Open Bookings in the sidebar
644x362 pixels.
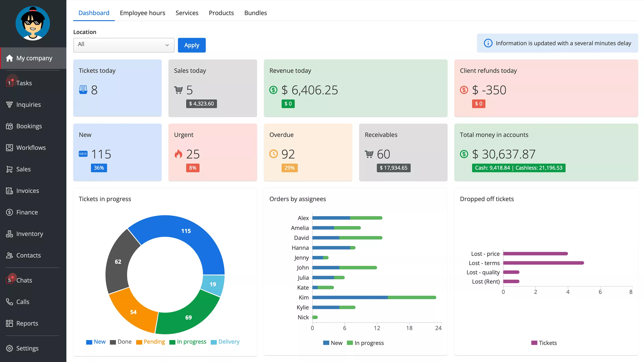point(28,126)
